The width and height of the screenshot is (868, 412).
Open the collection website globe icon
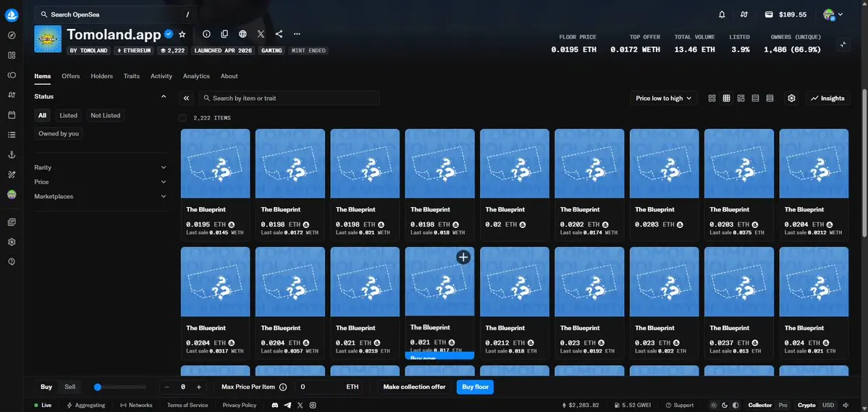[243, 34]
